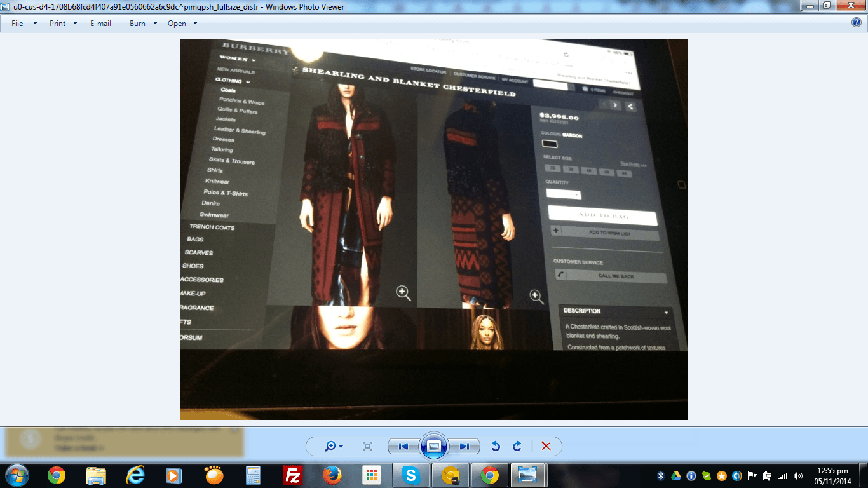Open the File menu

pyautogui.click(x=24, y=24)
